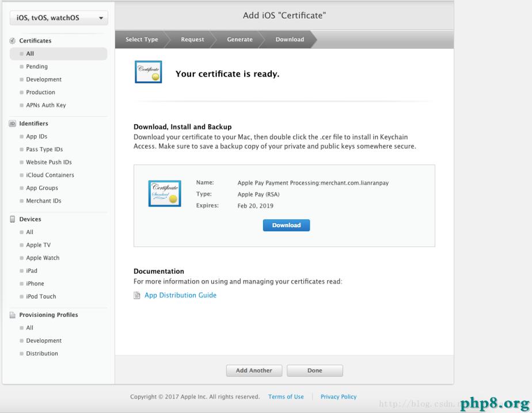Open the App Distribution Guide link
The width and height of the screenshot is (532, 413).
180,296
